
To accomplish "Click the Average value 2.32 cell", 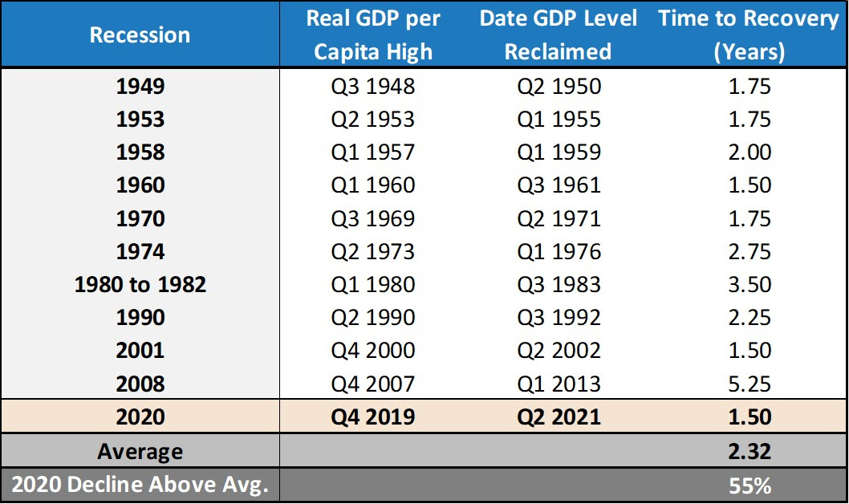I will coord(747,451).
